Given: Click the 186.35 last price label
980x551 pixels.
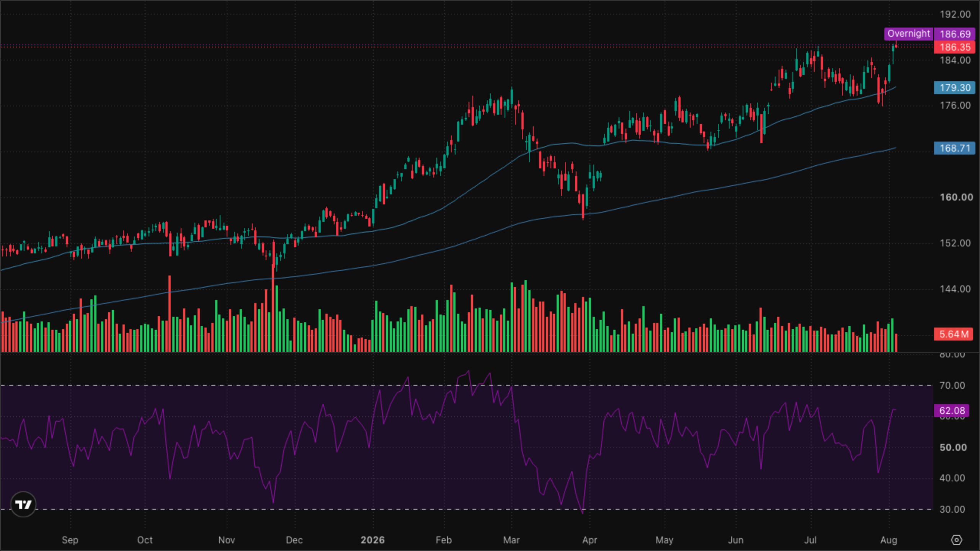Looking at the screenshot, I should tap(955, 47).
